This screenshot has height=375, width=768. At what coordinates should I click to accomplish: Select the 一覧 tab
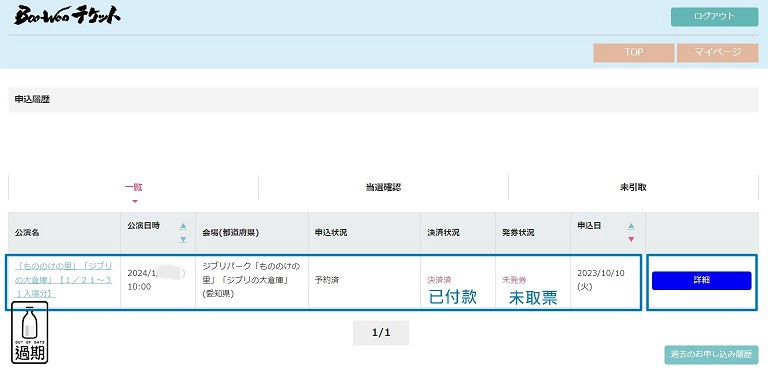[x=133, y=188]
